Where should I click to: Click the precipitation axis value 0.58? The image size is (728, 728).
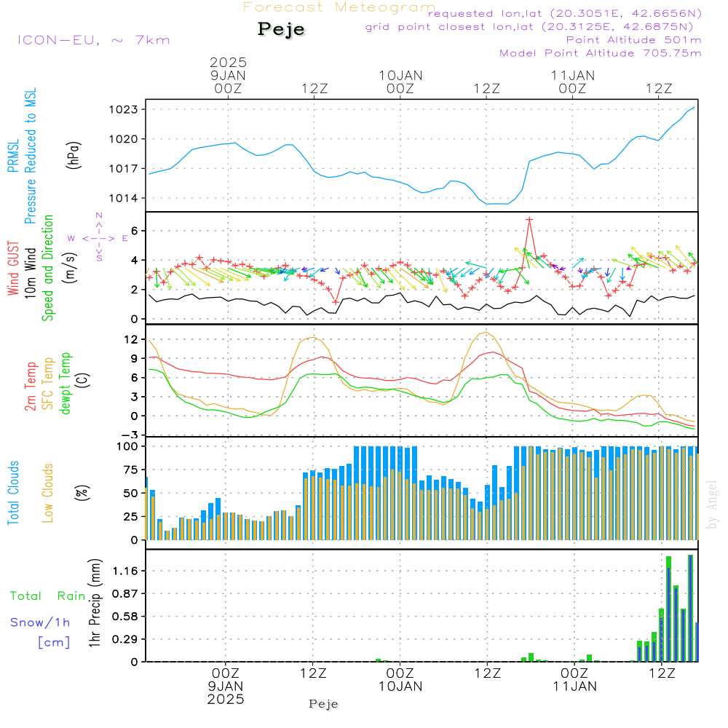(x=125, y=617)
